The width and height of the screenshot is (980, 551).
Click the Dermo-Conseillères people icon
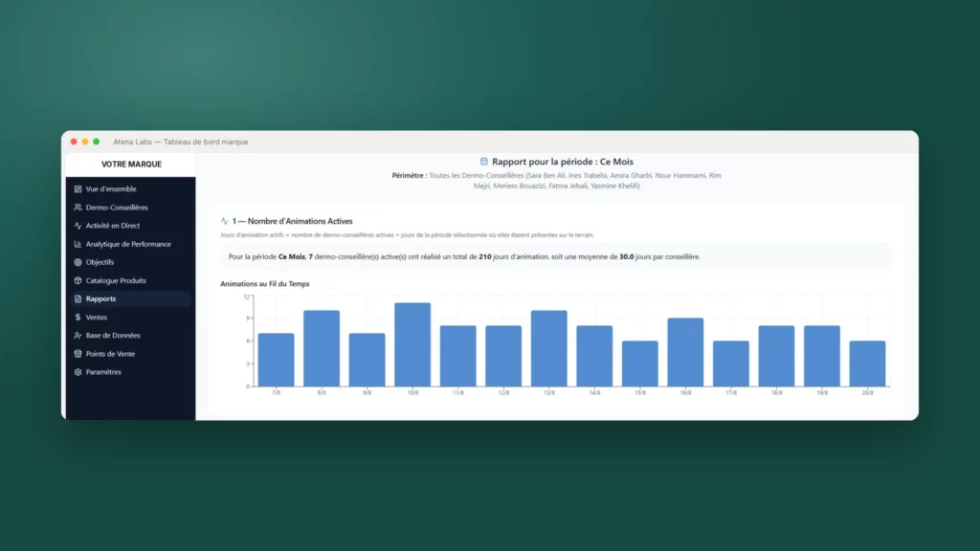click(x=78, y=208)
